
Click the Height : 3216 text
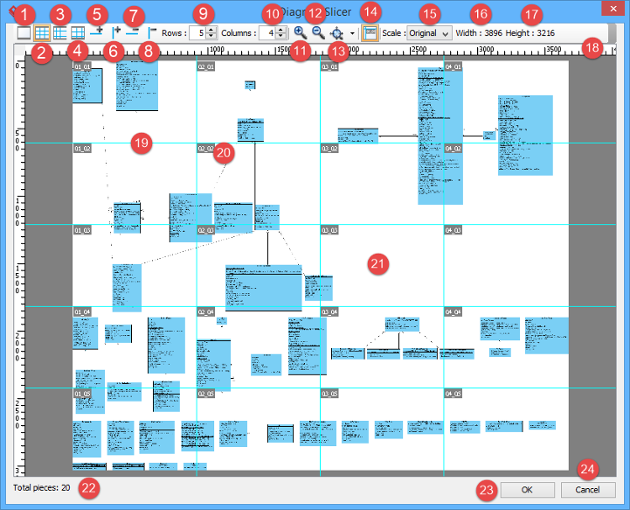(530, 33)
